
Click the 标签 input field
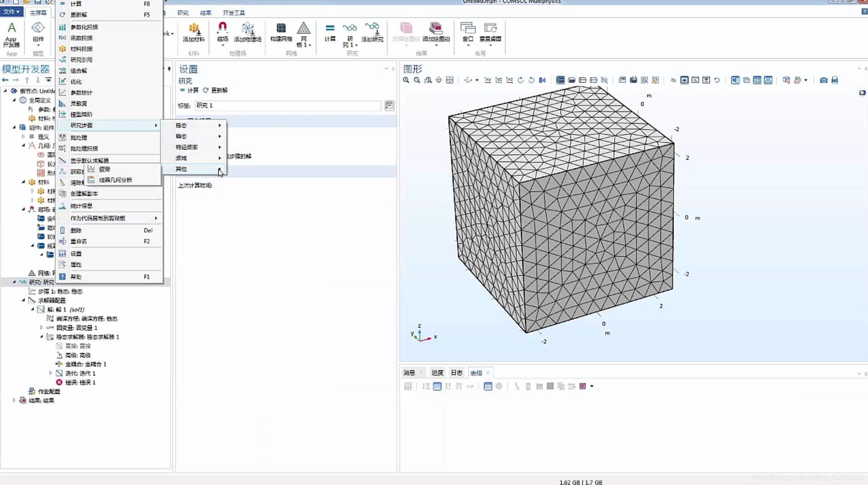(x=288, y=106)
